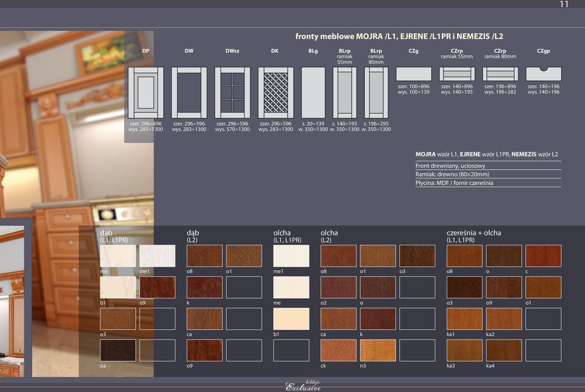Open the large kitchen cabinet photo

[77, 204]
